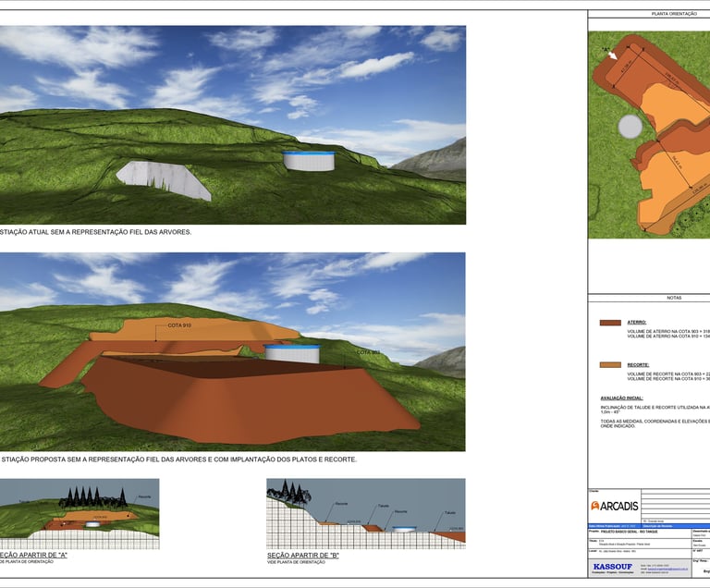Click the "AVALIAÇÃO INICIAL:" heading

pos(621,398)
